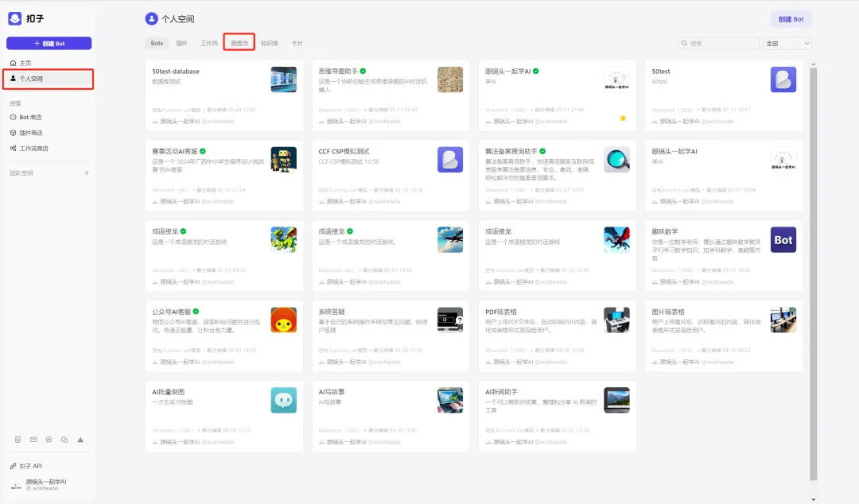Open the 50test-database bot thumbnail
This screenshot has height=504, width=859.
(284, 79)
